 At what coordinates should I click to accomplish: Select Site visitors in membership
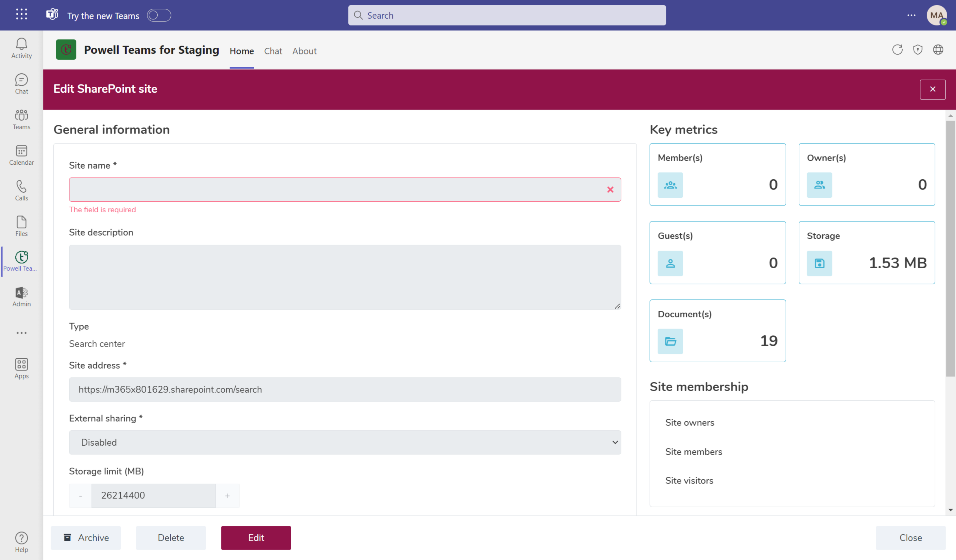(689, 480)
